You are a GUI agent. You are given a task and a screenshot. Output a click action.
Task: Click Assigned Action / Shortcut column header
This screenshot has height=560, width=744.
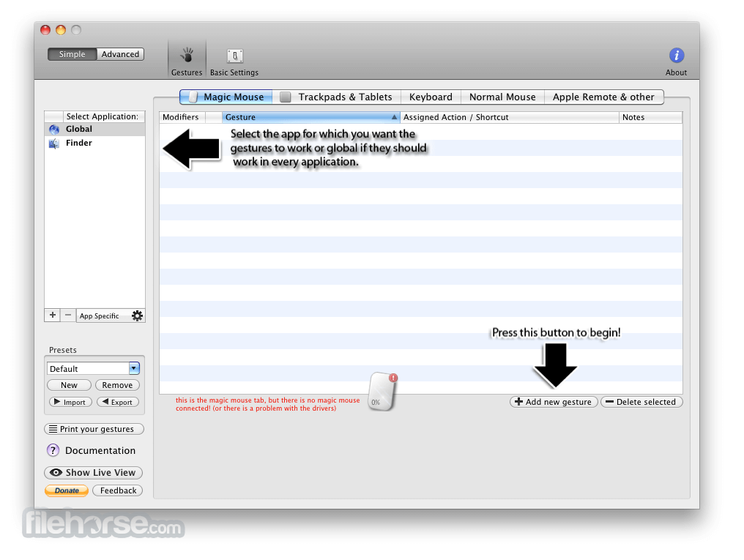click(510, 117)
